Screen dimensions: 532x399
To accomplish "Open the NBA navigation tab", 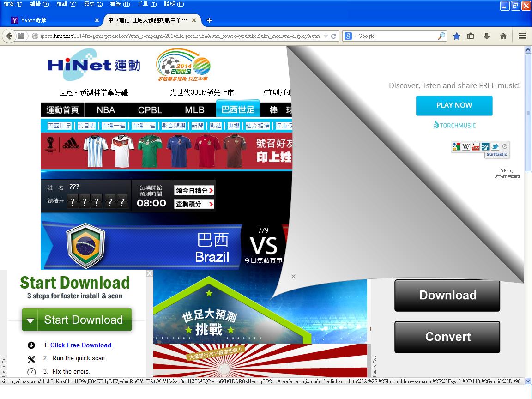I will pyautogui.click(x=106, y=110).
